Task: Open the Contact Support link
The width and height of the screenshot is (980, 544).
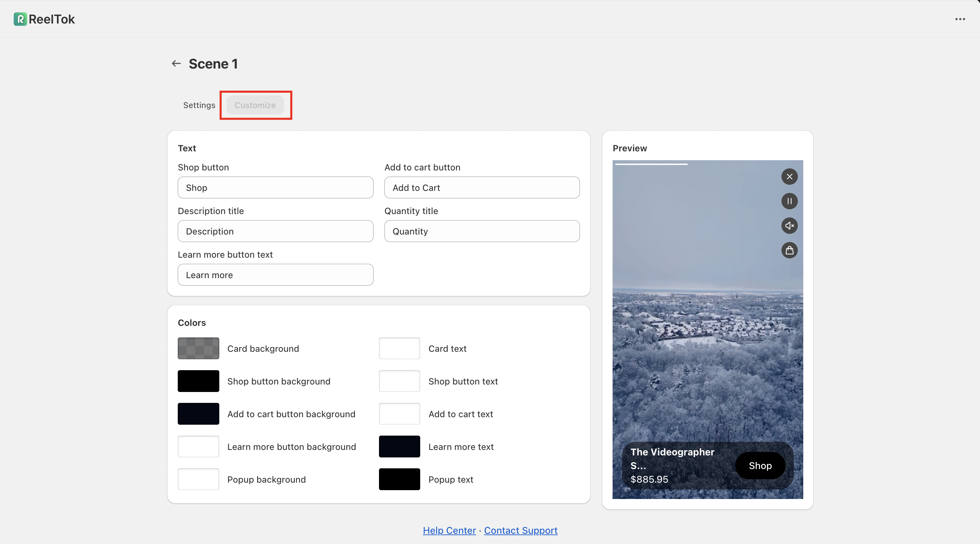Action: click(520, 530)
